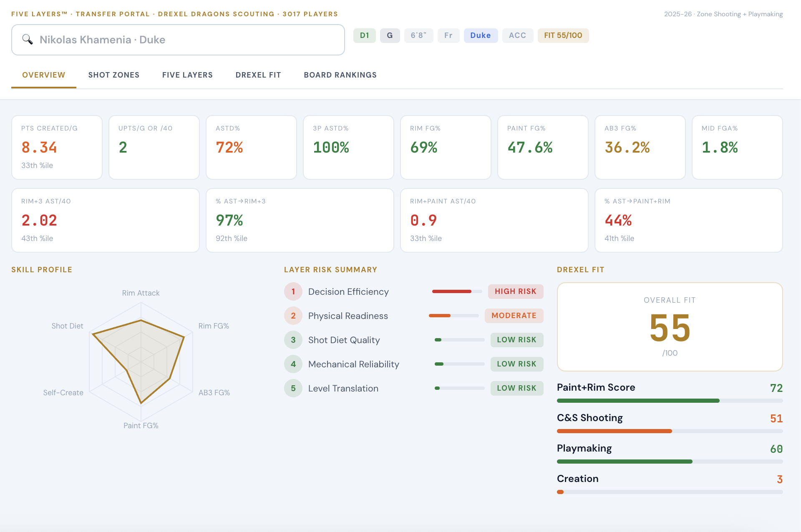801x532 pixels.
Task: Click the ACC conference badge
Action: 518,35
